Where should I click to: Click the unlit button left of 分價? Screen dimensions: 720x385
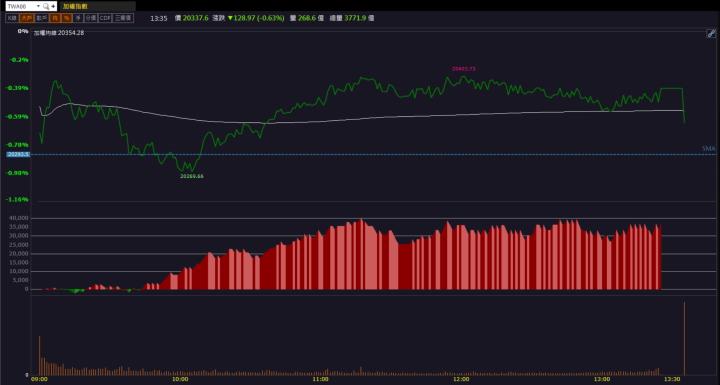79,18
